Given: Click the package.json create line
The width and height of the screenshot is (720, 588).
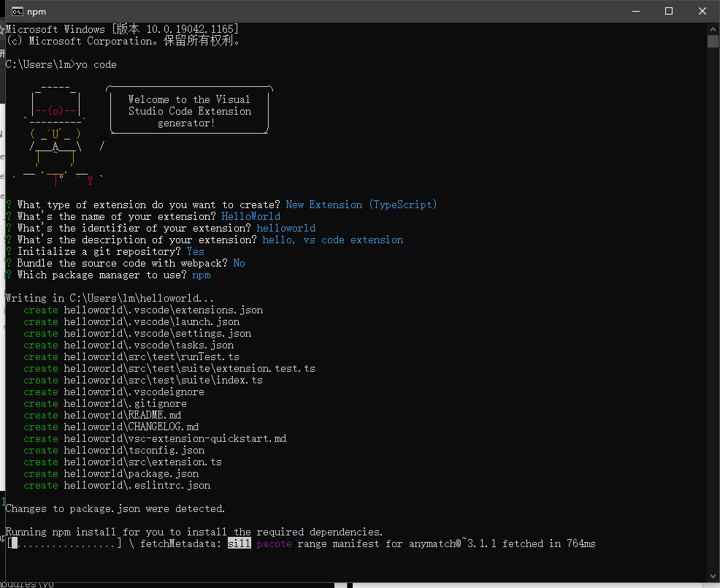Looking at the screenshot, I should tap(111, 474).
